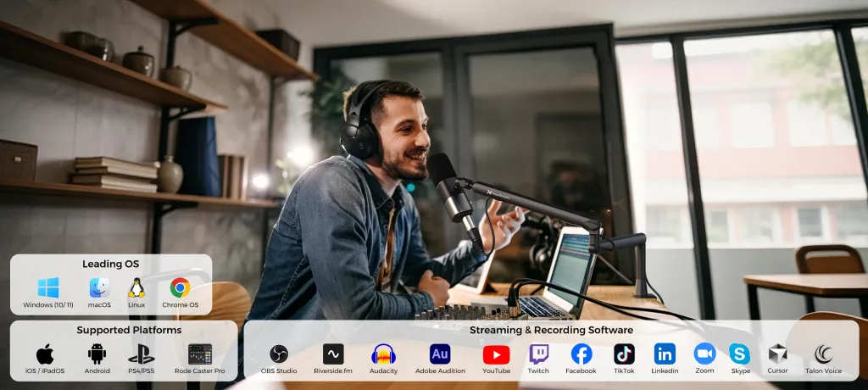Open the LinkedIn icon
This screenshot has width=868, height=390.
point(665,354)
